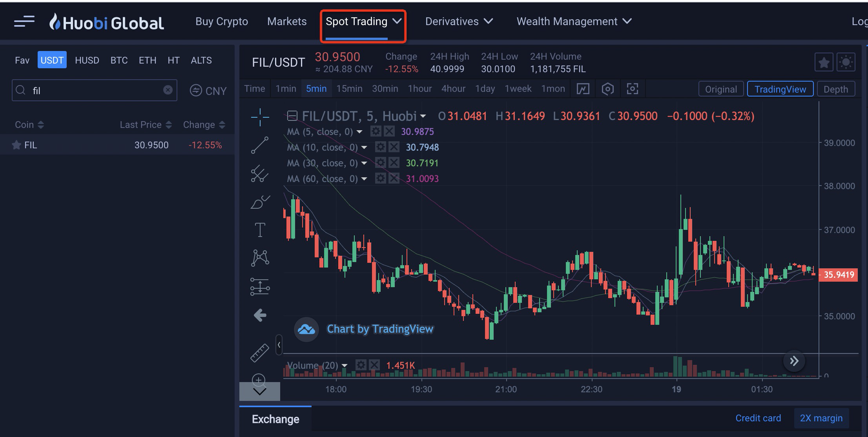Open Volume indicator settings gear
This screenshot has height=437, width=868.
click(361, 365)
